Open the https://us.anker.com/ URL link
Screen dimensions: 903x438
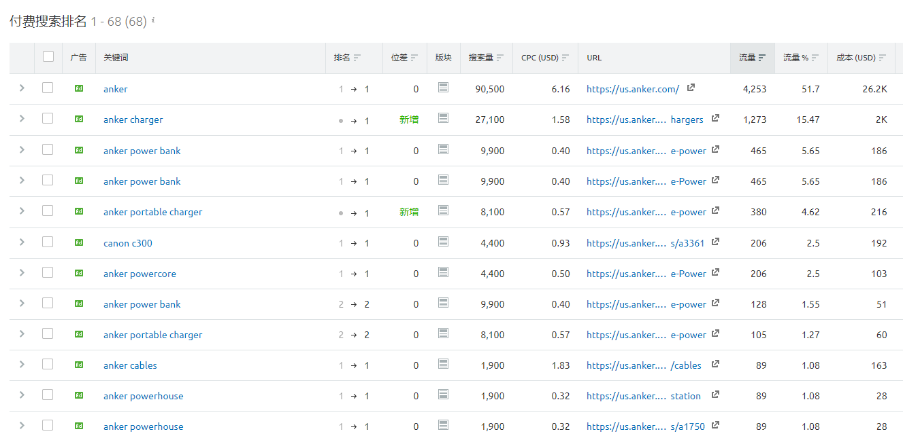click(x=632, y=89)
